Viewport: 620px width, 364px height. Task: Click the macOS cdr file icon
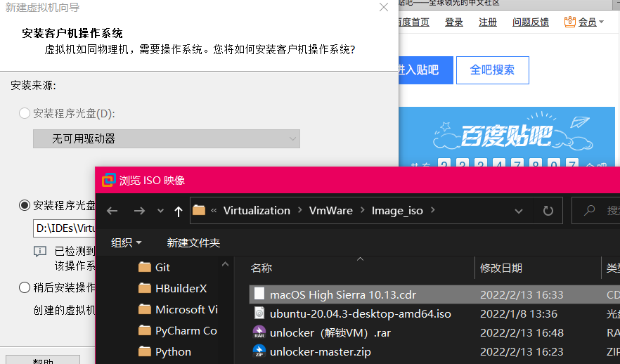259,294
